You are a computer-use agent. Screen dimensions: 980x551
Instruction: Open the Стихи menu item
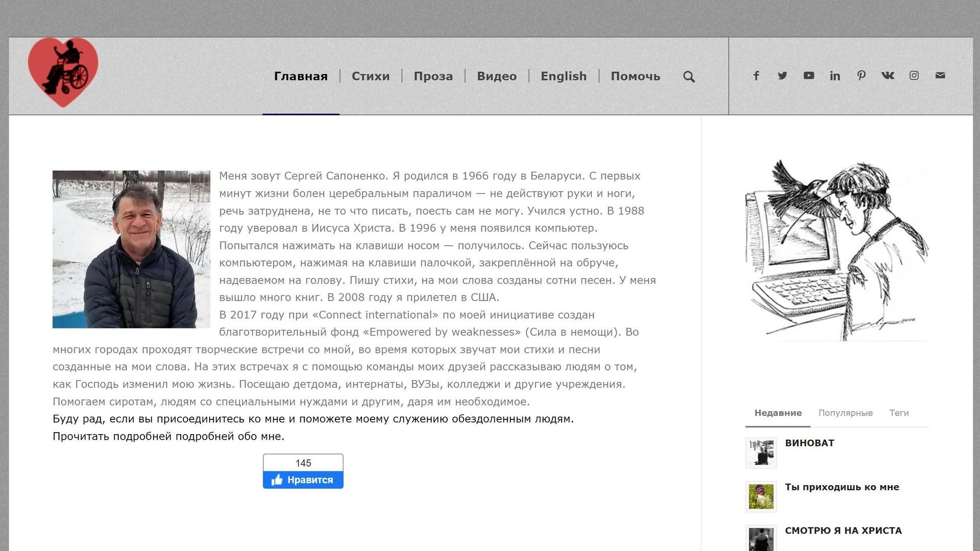371,76
